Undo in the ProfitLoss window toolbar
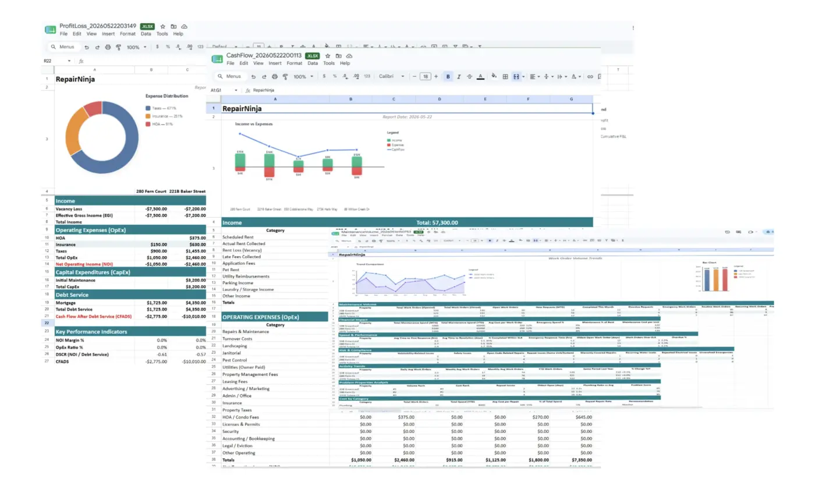 pyautogui.click(x=87, y=47)
